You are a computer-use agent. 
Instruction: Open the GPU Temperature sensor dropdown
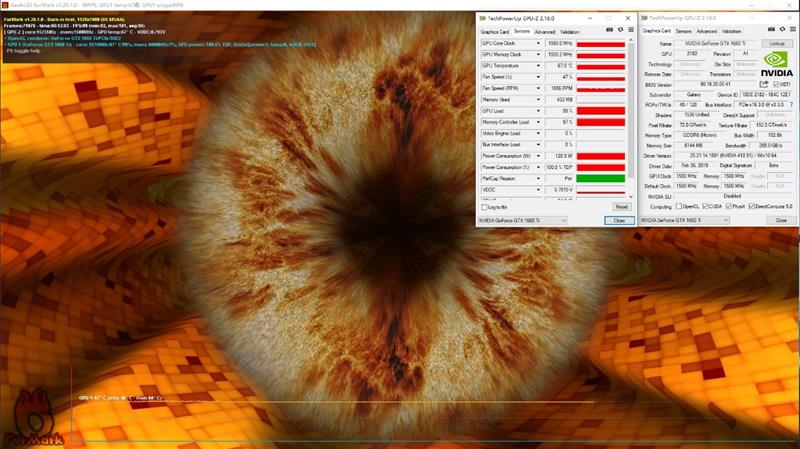(539, 65)
